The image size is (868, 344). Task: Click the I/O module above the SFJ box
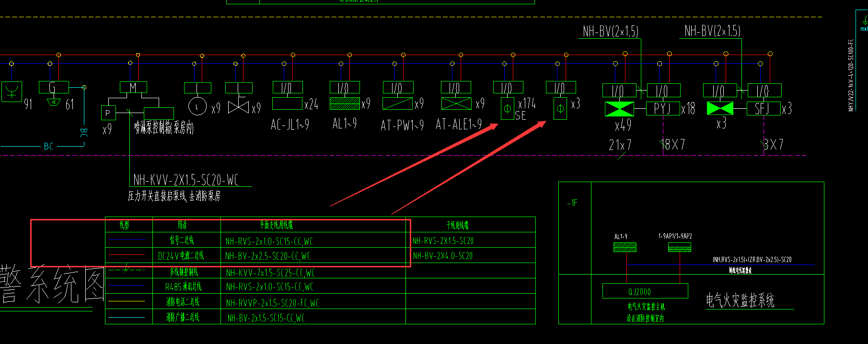[x=764, y=91]
